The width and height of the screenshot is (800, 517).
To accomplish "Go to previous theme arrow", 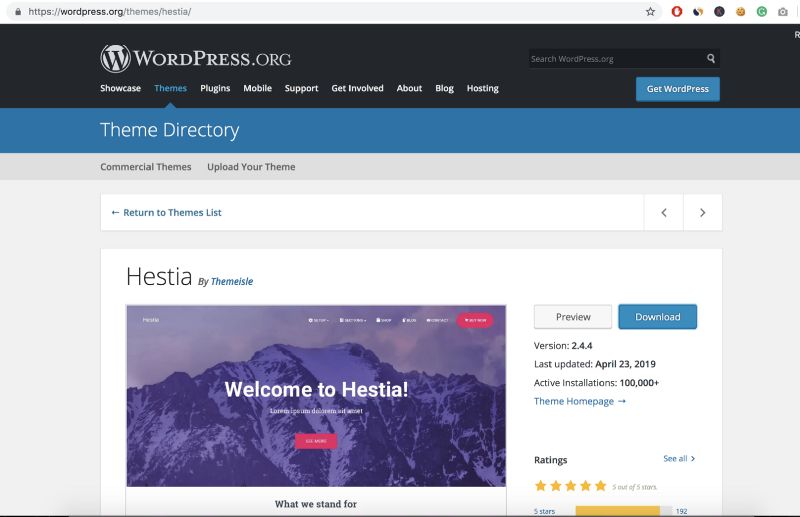I will (x=664, y=212).
